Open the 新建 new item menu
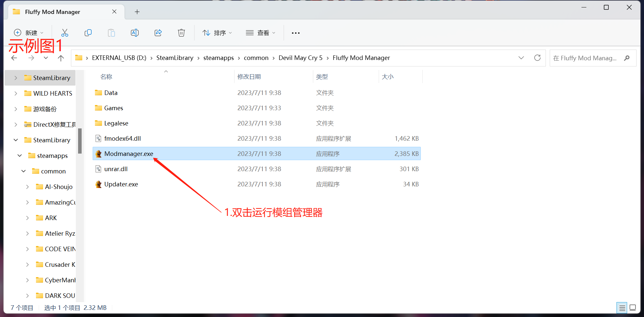The height and width of the screenshot is (317, 644). click(x=29, y=33)
